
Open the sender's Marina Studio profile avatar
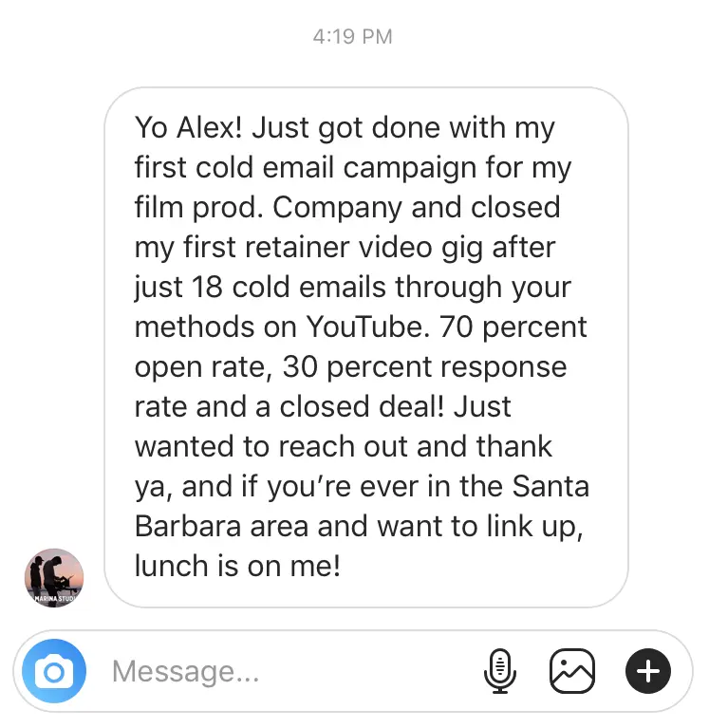[54, 578]
